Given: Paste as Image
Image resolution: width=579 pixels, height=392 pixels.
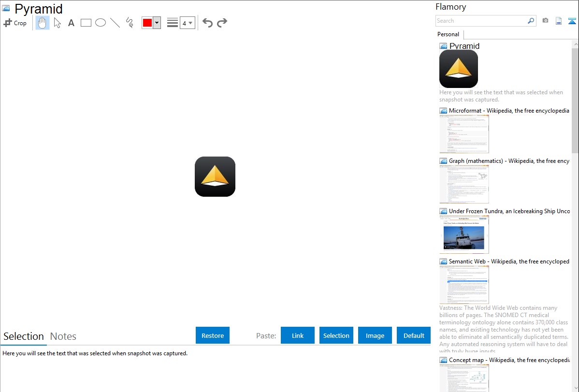Looking at the screenshot, I should (375, 335).
